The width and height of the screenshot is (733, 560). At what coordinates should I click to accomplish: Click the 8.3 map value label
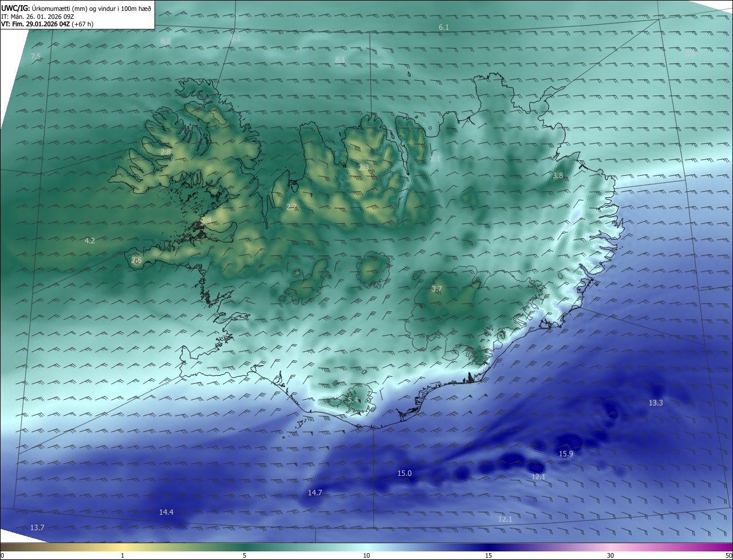click(x=165, y=41)
